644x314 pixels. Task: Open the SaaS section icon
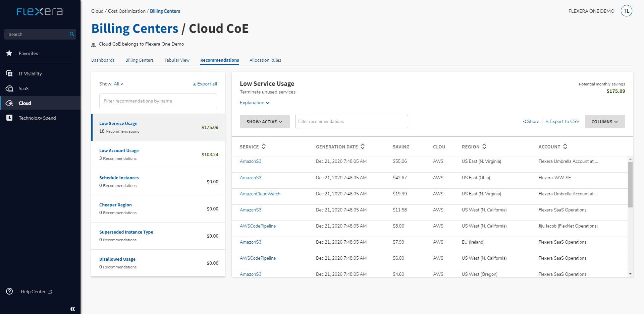coord(9,88)
